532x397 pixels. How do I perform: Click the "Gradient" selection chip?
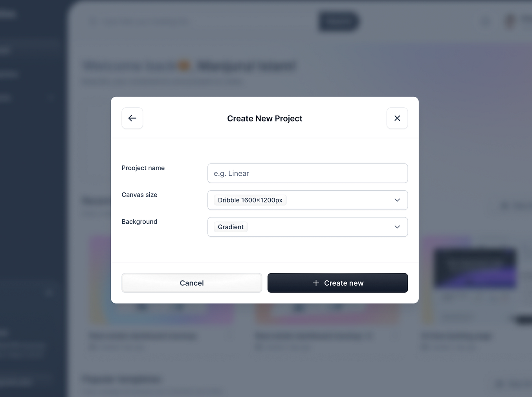(231, 227)
